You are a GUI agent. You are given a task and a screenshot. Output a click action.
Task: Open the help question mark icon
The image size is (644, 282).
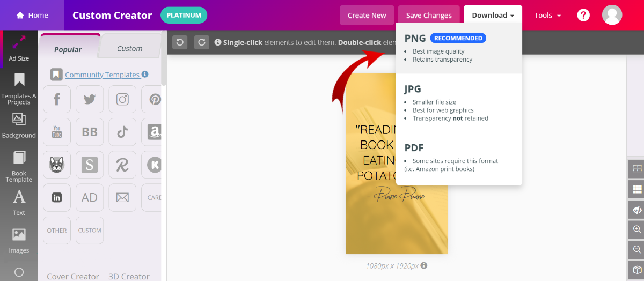click(x=583, y=15)
